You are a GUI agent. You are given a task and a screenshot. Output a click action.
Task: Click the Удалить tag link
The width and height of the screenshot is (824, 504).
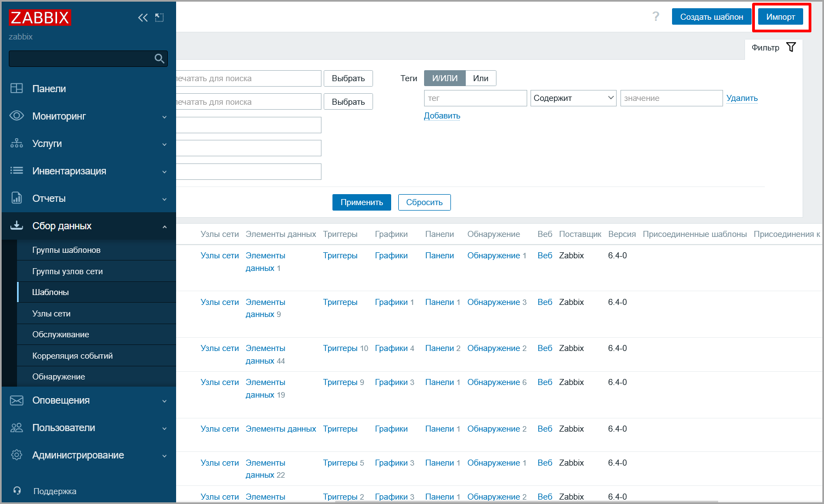(x=742, y=98)
